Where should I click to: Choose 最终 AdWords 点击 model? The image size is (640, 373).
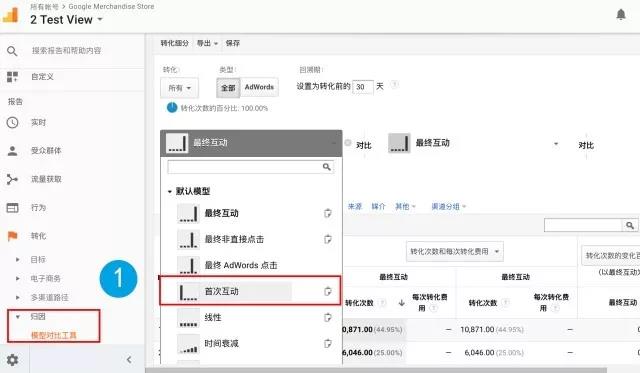click(241, 266)
